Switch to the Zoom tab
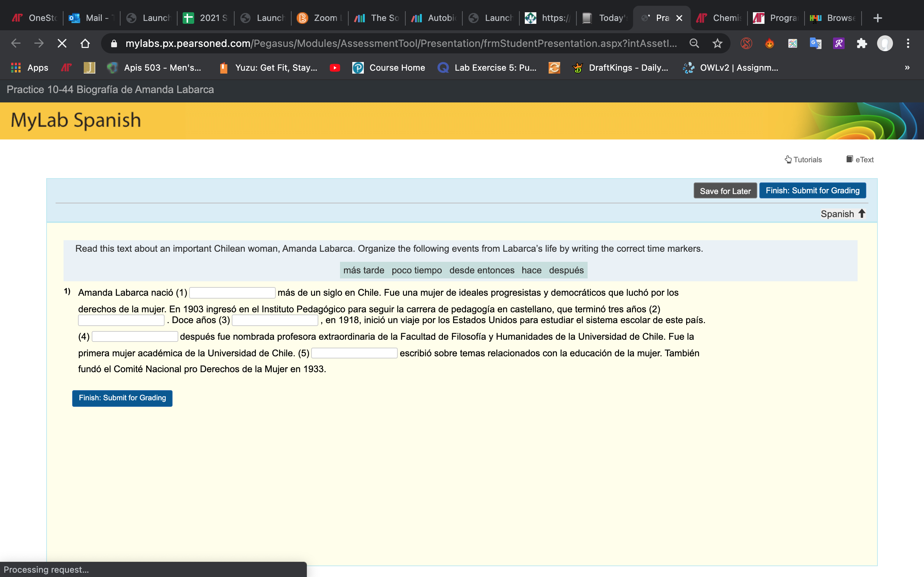The height and width of the screenshot is (577, 924). click(319, 18)
